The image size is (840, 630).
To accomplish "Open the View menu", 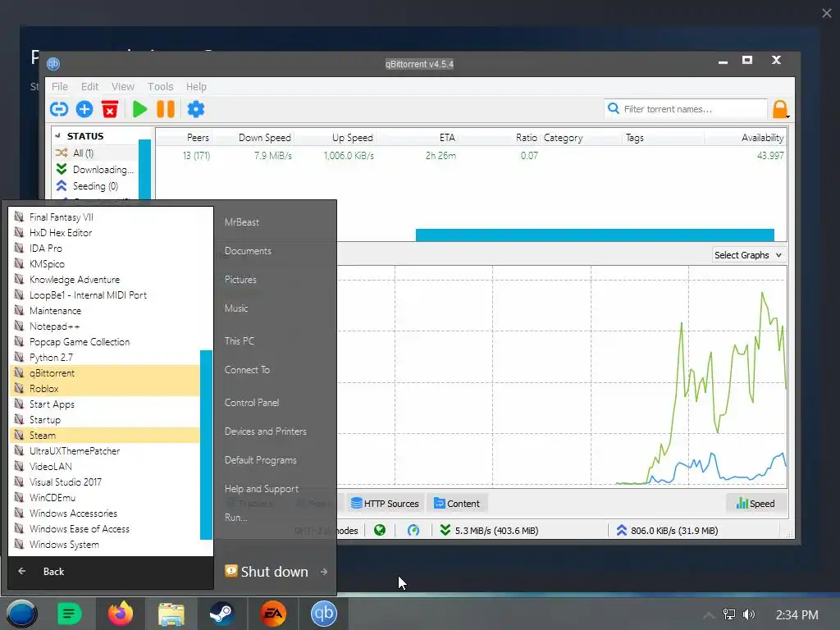I will click(123, 87).
